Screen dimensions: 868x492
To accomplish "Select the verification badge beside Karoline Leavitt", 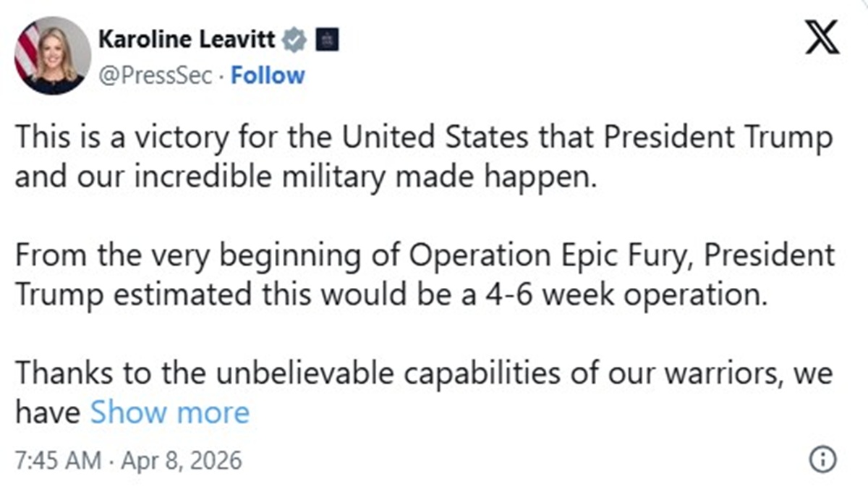I will (x=292, y=40).
